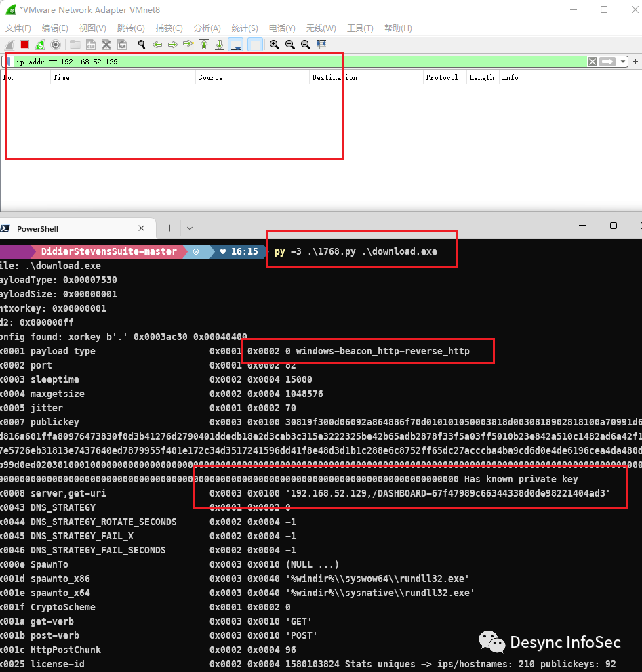Minimize the PowerShell terminal window
This screenshot has width=642, height=672.
click(582, 226)
